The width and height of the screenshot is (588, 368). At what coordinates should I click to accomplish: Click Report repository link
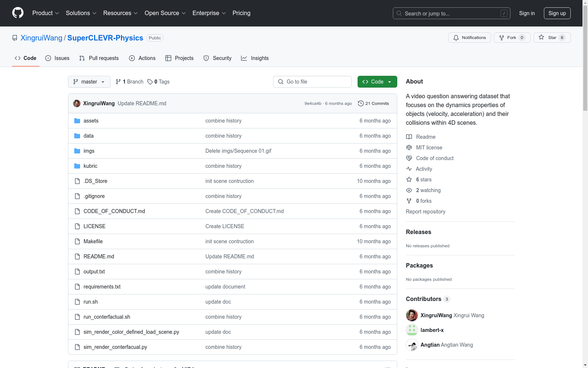[x=426, y=212]
